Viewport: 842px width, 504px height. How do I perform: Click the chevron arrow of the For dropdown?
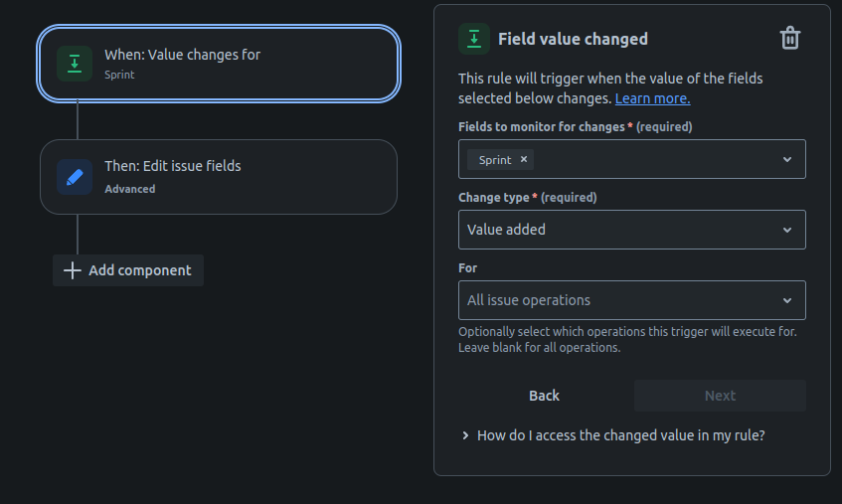(x=787, y=300)
